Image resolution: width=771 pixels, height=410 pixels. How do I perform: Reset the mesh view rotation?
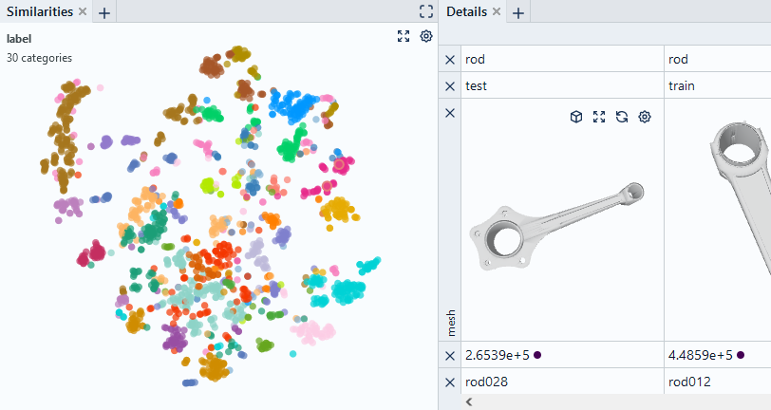click(622, 117)
